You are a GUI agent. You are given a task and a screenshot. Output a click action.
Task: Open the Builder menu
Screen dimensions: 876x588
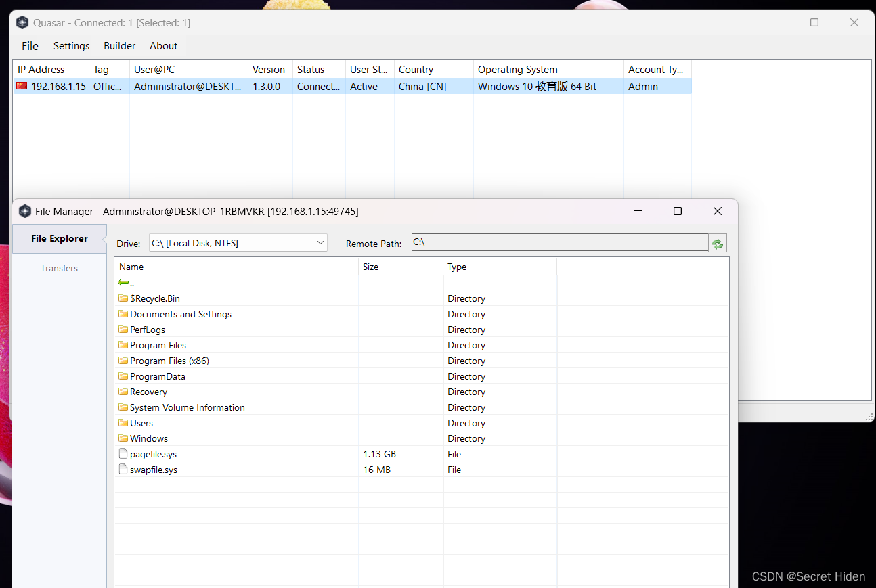(119, 46)
